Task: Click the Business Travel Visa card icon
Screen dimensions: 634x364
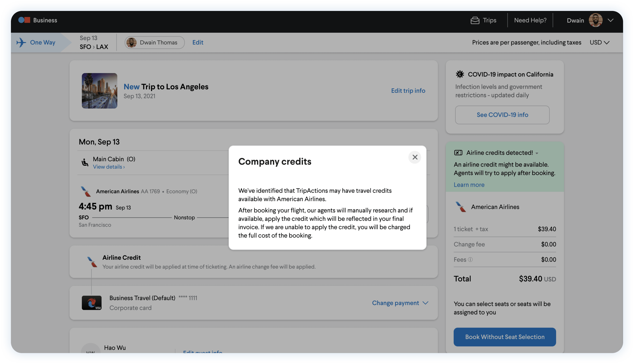Action: [x=92, y=303]
